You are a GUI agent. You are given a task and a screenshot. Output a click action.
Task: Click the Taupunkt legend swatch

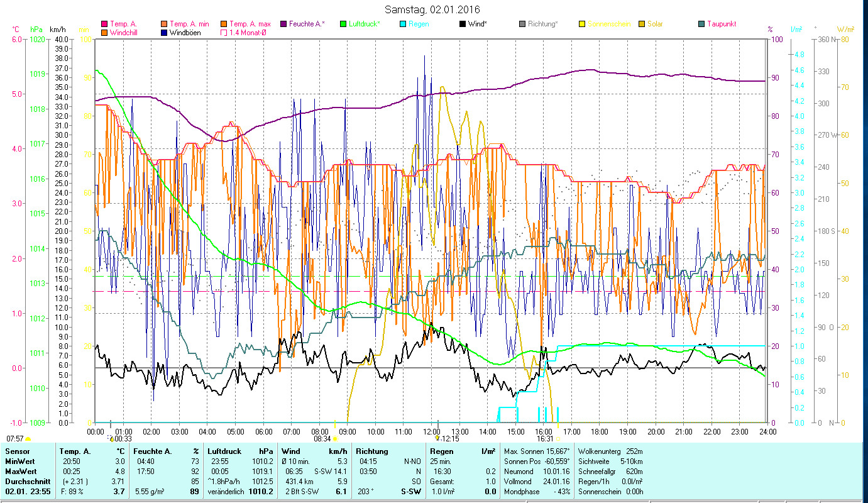701,24
